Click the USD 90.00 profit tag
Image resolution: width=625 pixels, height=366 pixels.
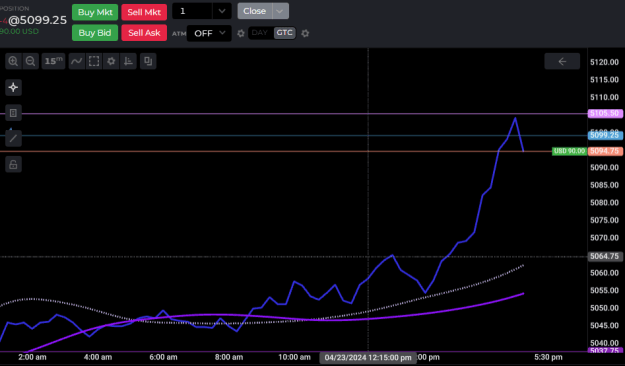click(x=569, y=151)
